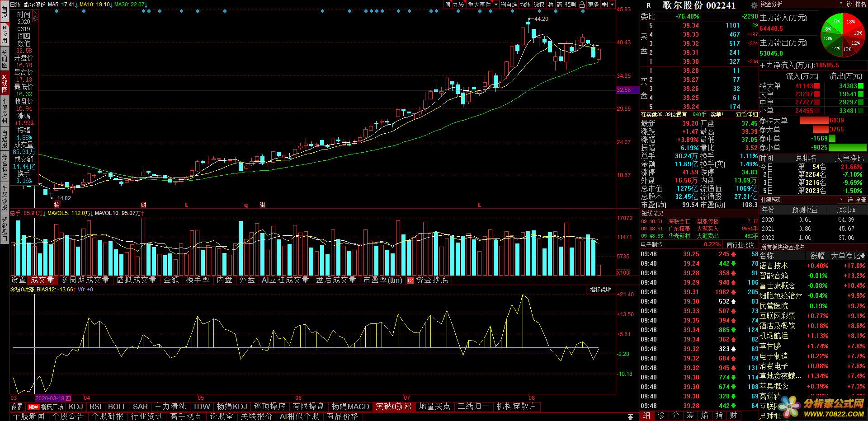Select the 细 tab under tick list

(647, 416)
